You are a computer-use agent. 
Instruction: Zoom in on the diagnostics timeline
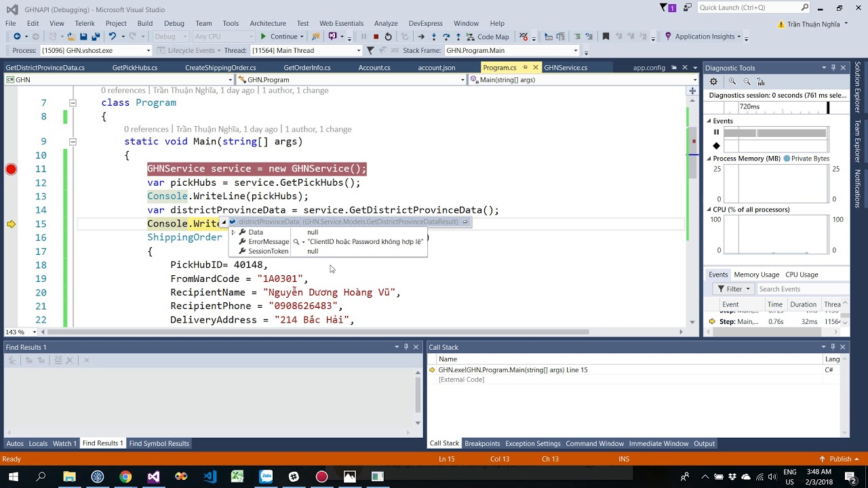732,81
